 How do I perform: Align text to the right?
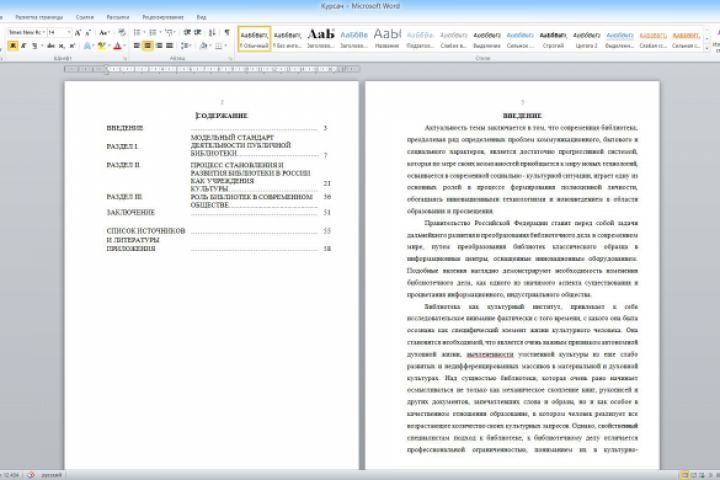point(159,45)
